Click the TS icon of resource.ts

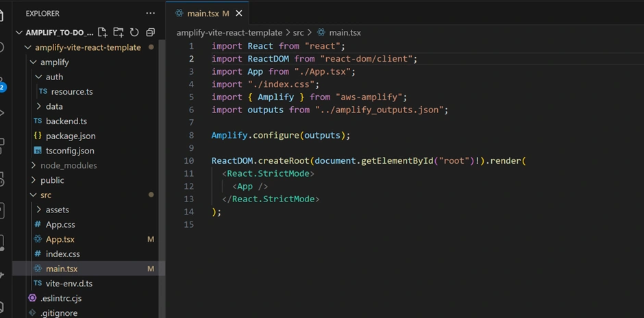[43, 92]
